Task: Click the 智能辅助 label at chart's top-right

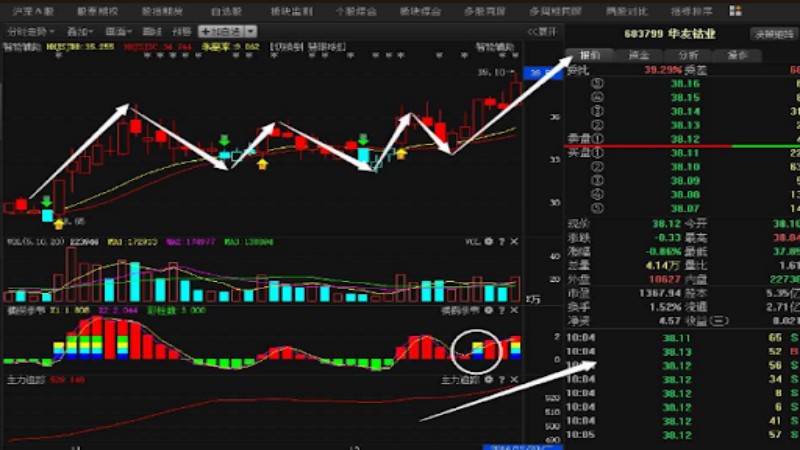Action: pyautogui.click(x=494, y=46)
